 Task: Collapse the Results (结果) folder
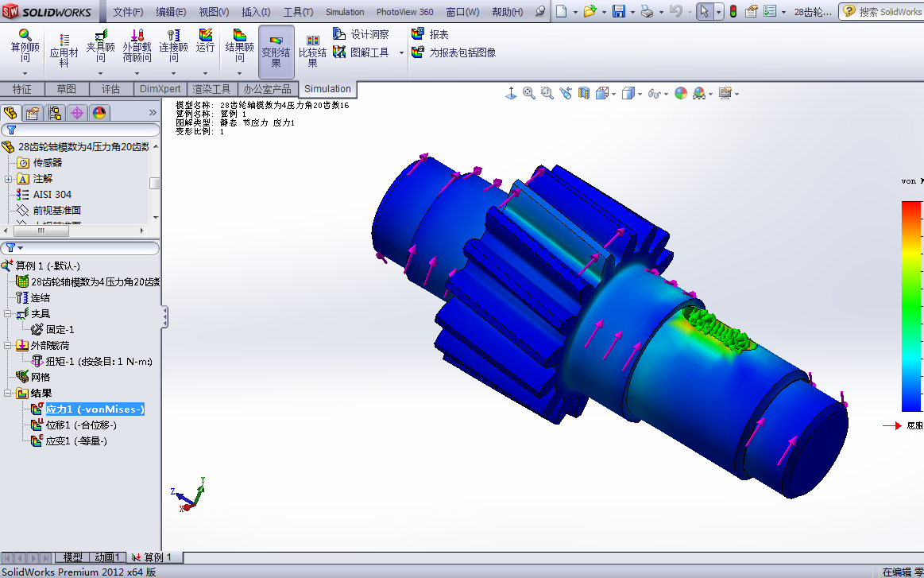tap(8, 394)
